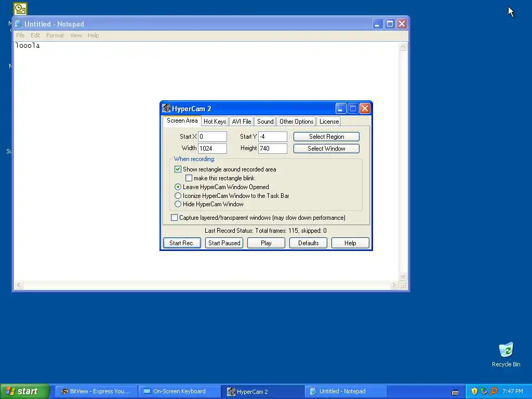This screenshot has width=532, height=399.
Task: Click Notepad horizontal scrollbar right arrow
Action: coord(394,285)
